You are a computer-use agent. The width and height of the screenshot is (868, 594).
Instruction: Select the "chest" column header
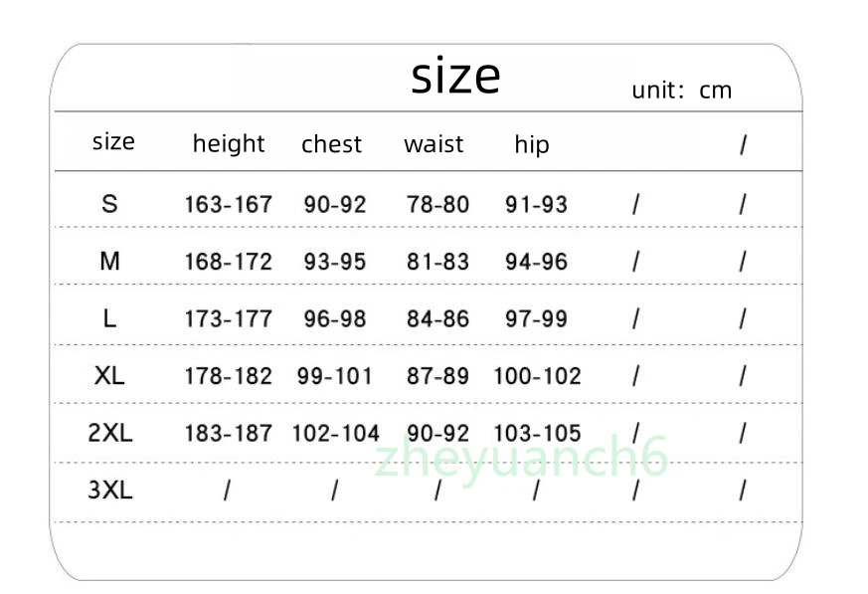(331, 144)
